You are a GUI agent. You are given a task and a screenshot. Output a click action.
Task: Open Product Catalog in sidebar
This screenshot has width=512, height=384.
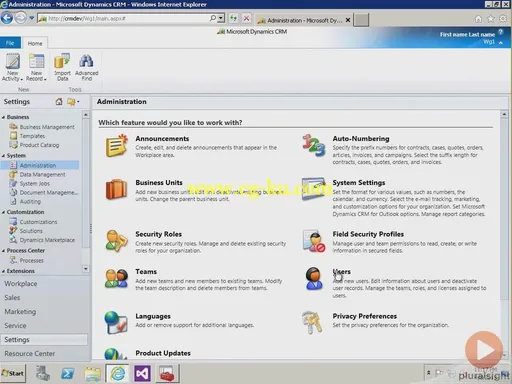[x=39, y=145]
